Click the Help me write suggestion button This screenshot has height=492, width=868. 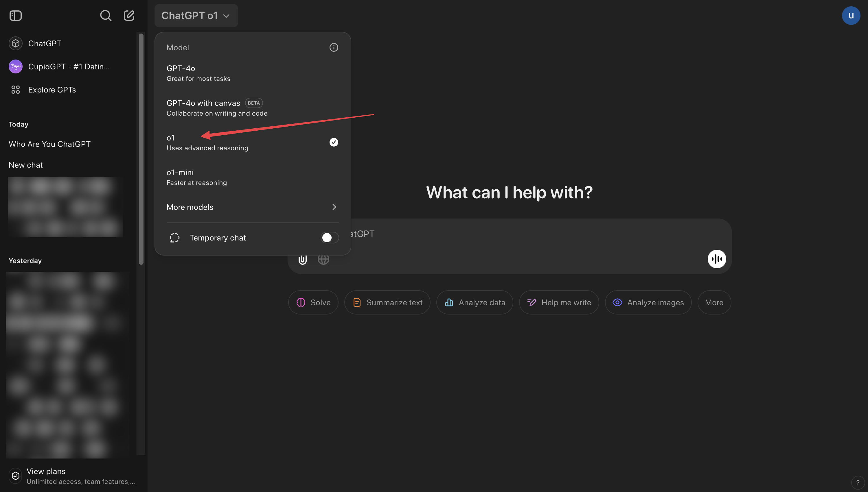coord(559,302)
